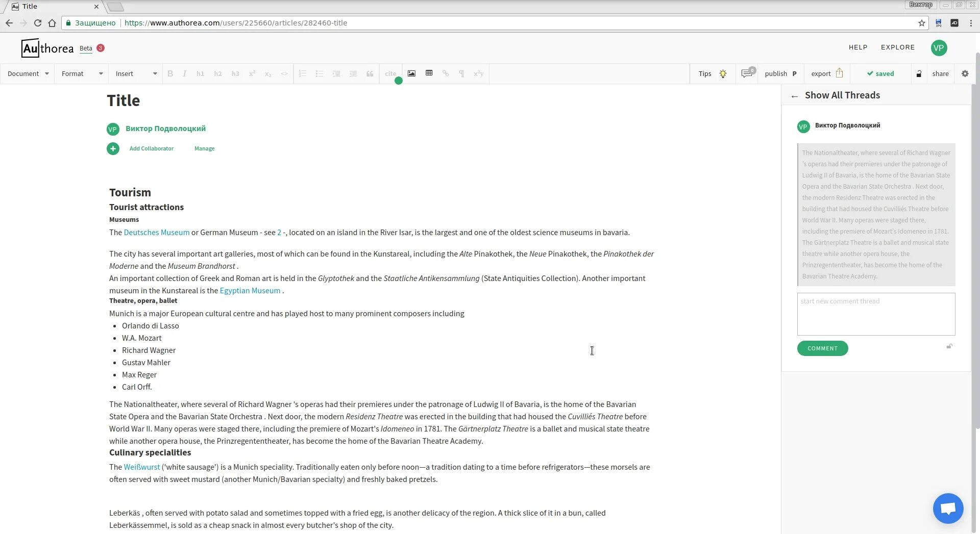Apply h3 heading style
This screenshot has height=534, width=980.
(235, 73)
